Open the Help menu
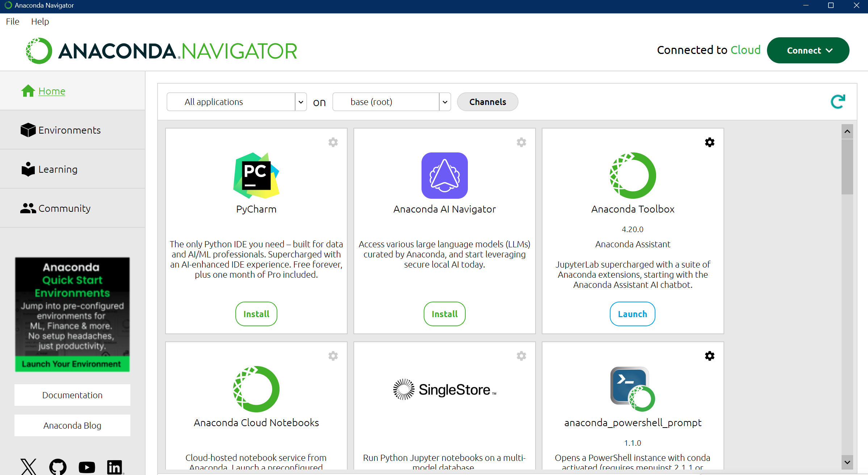The height and width of the screenshot is (475, 868). 40,21
